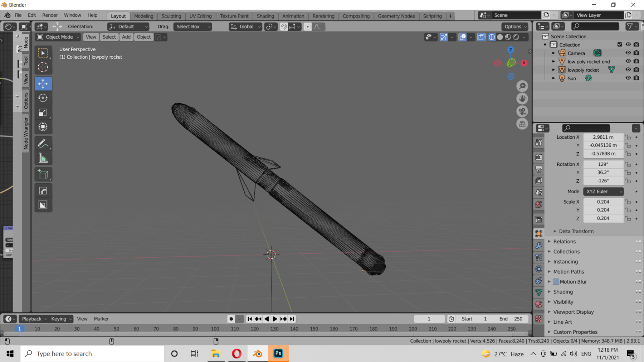Hide the Sun object in the viewport
Image resolution: width=644 pixels, height=362 pixels.
coord(628,78)
